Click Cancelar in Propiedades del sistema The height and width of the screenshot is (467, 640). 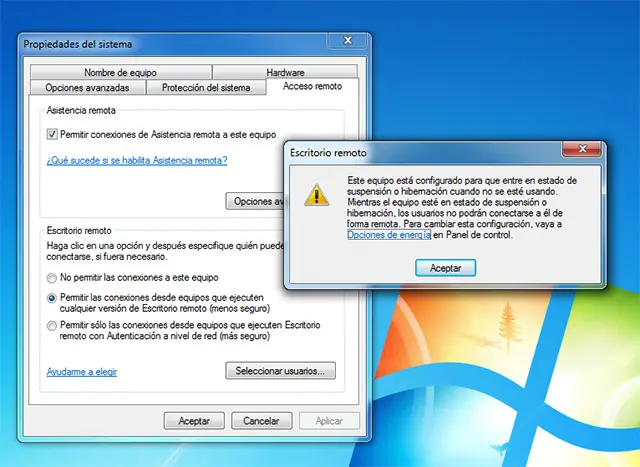coord(260,421)
